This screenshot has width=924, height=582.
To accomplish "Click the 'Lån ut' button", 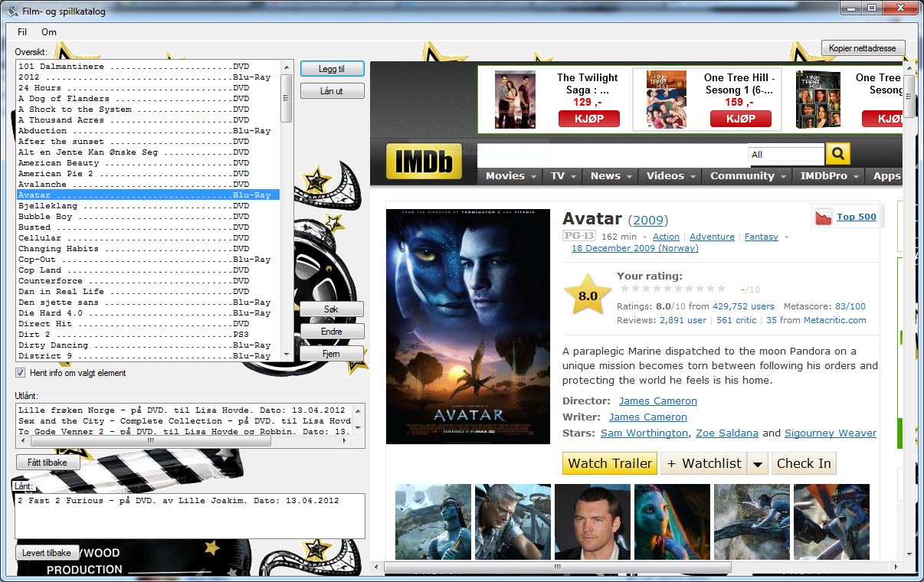I will tap(332, 91).
